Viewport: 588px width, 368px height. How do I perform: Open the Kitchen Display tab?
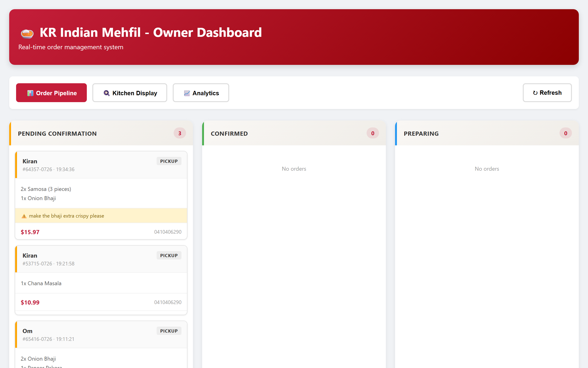tap(130, 93)
